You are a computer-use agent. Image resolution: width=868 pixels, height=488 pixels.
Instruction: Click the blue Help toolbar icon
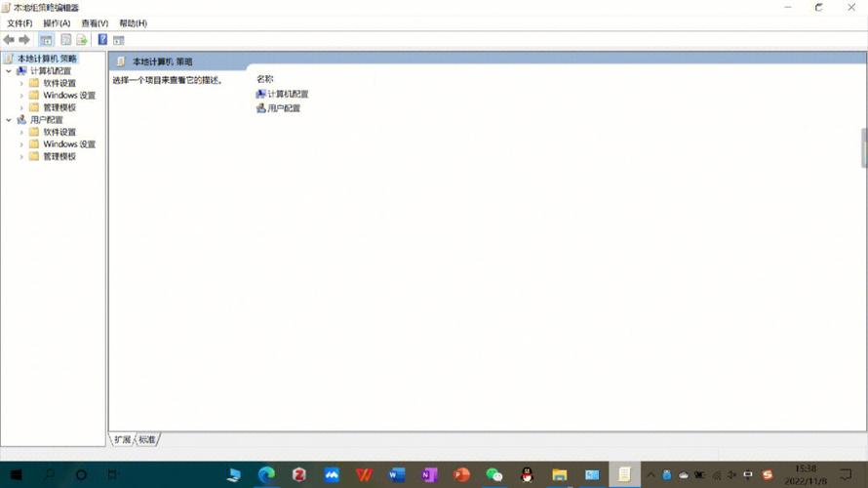pos(102,39)
